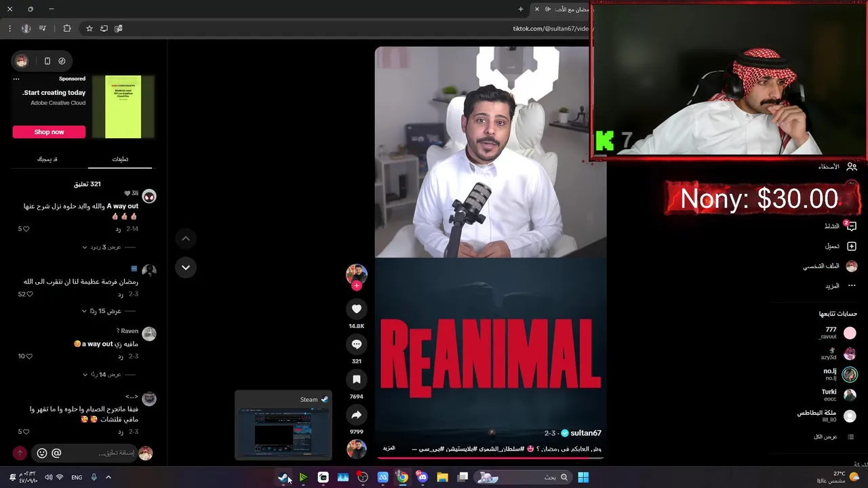Expand 3 replies under 3li's comment
This screenshot has width=868, height=488.
(x=102, y=247)
